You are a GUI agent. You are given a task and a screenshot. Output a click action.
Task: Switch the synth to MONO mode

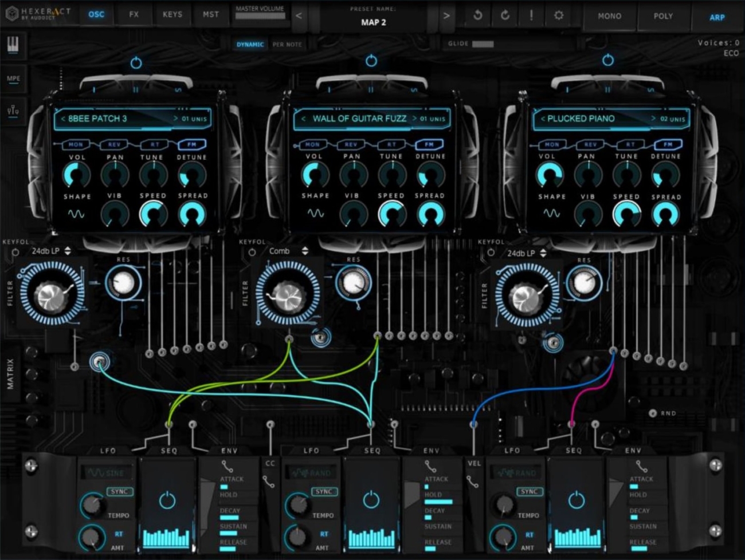(x=609, y=16)
